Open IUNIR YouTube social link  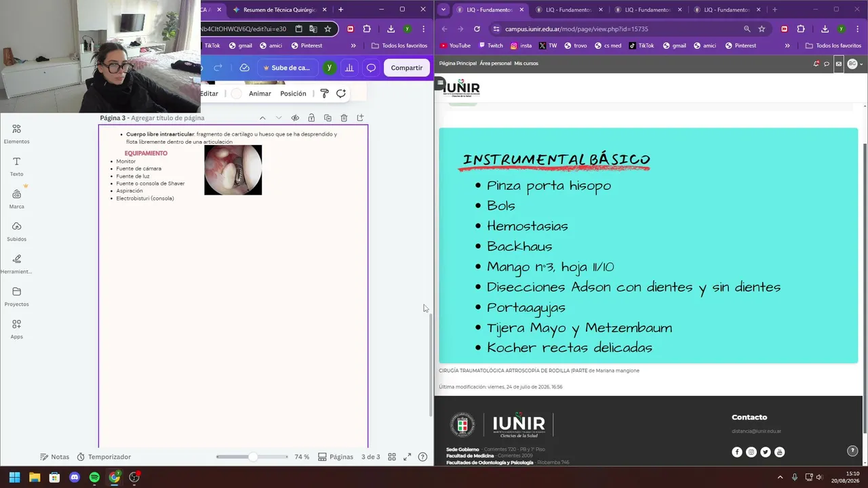click(x=779, y=452)
